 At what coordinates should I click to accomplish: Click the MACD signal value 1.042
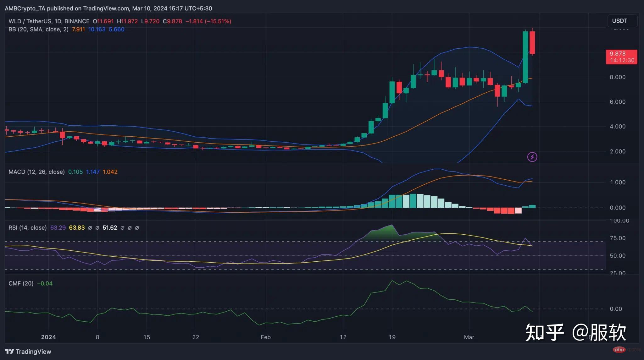110,172
